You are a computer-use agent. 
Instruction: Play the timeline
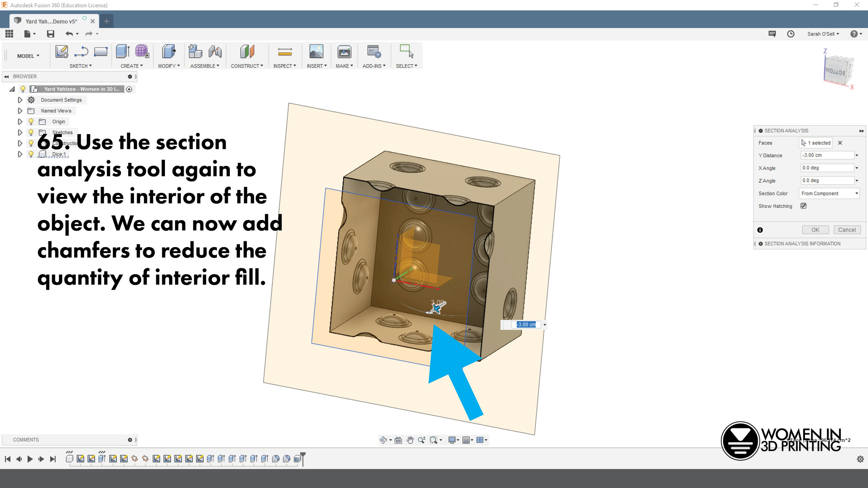click(30, 459)
